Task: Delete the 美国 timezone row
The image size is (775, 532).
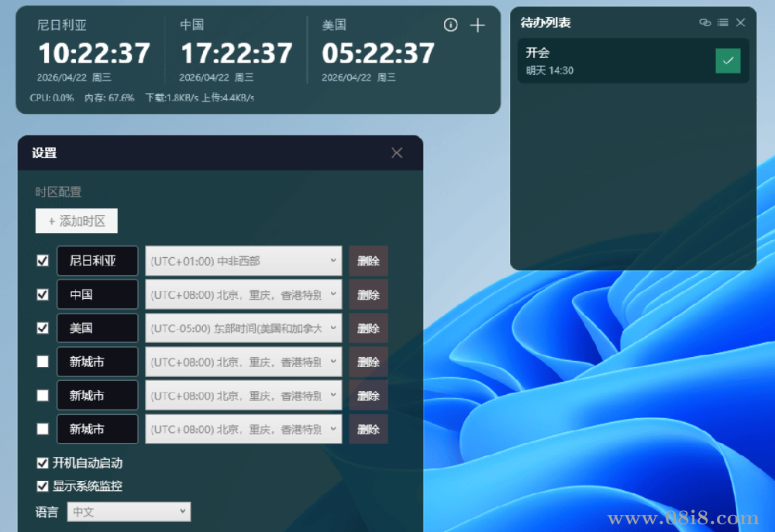Action: [368, 328]
